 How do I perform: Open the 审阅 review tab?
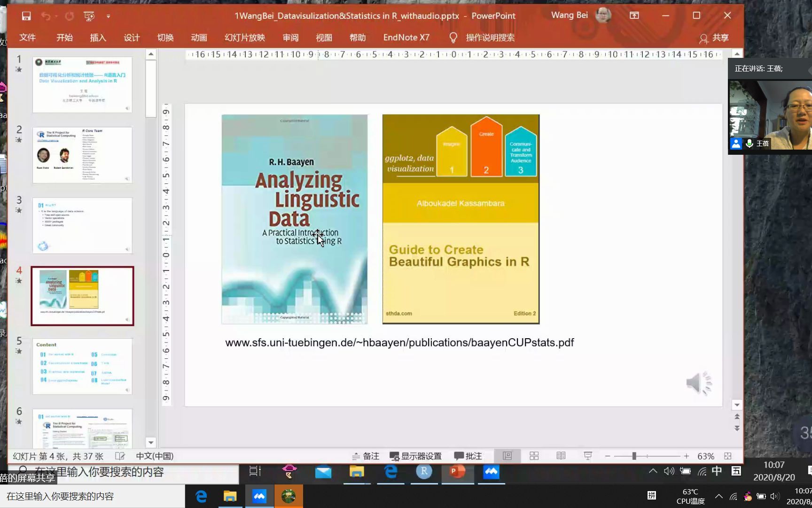[x=290, y=38]
